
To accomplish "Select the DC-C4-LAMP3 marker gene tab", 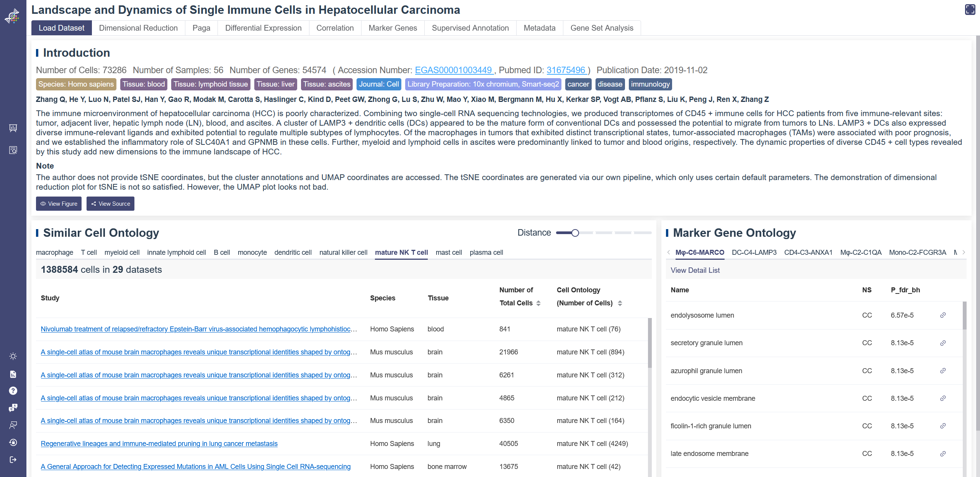I will 754,252.
